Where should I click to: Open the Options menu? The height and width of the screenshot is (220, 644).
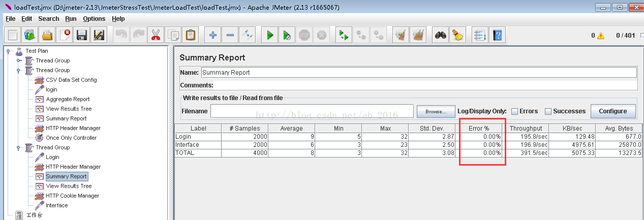coord(94,19)
